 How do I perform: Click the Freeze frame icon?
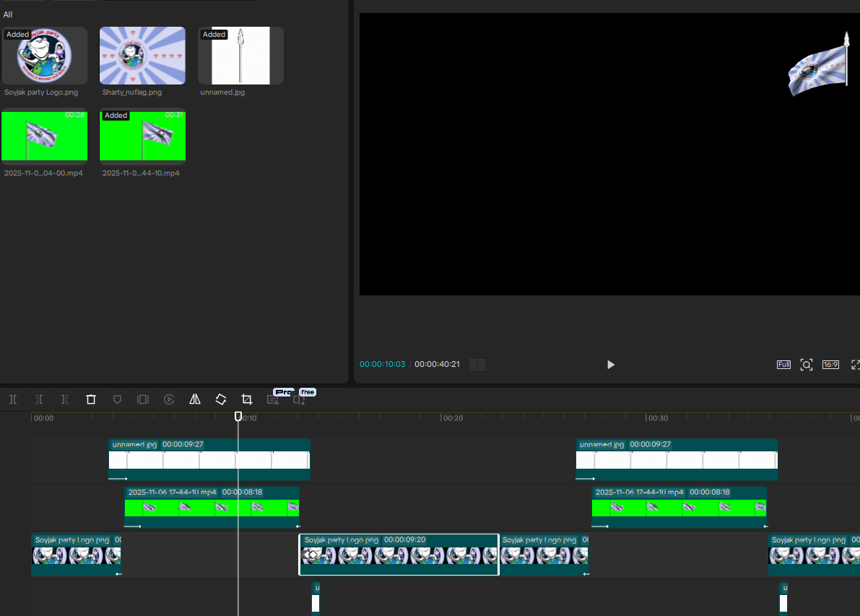coord(143,399)
